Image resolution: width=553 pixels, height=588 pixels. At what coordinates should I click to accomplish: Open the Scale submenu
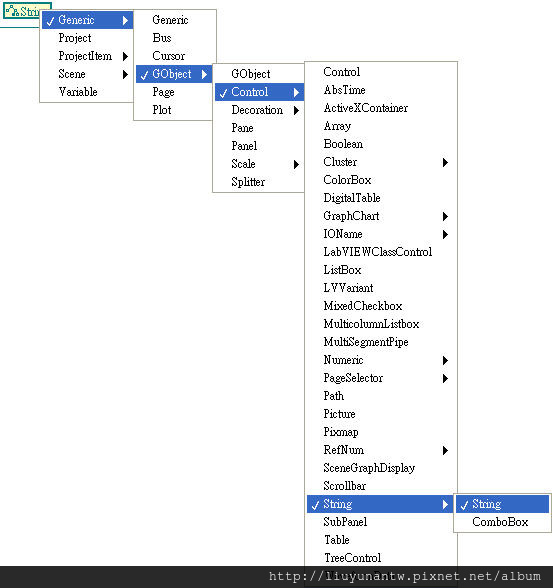coord(259,164)
